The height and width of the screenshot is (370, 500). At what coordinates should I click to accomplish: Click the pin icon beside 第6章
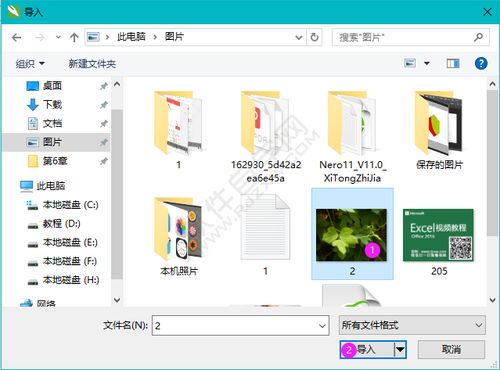click(x=104, y=162)
